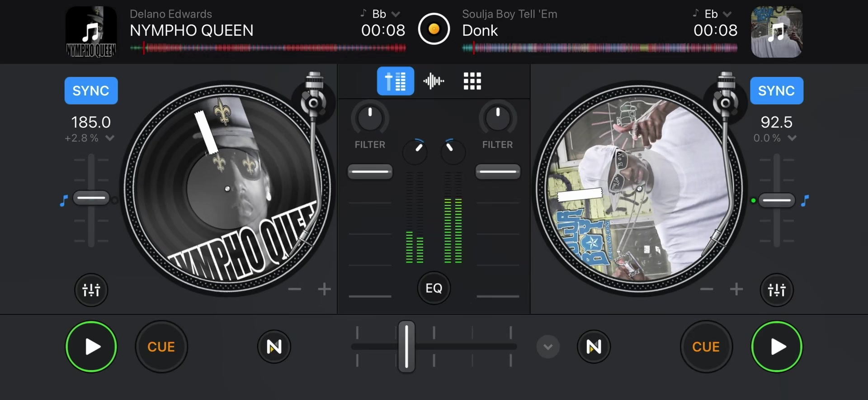This screenshot has height=400, width=868.
Task: Click left deck tempo slider handle
Action: coord(91,198)
